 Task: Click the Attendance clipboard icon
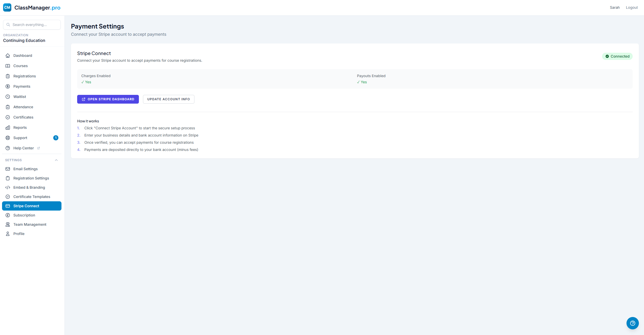(8, 107)
